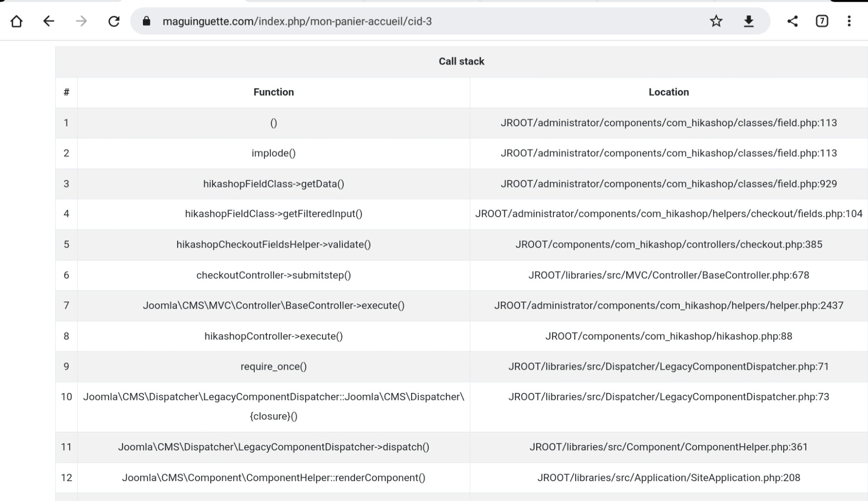Open the tab switcher showing 7 tabs
The width and height of the screenshot is (868, 501).
[822, 21]
